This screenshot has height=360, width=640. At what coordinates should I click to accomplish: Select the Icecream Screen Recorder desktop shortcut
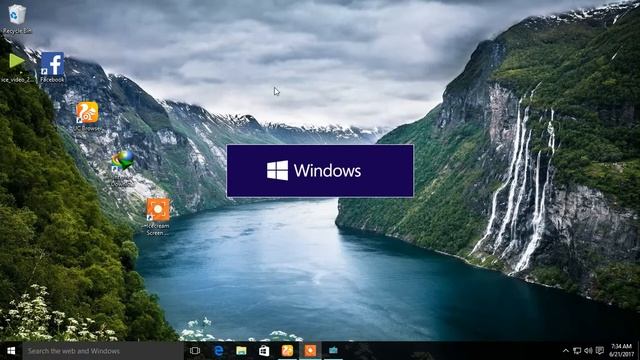tap(158, 217)
